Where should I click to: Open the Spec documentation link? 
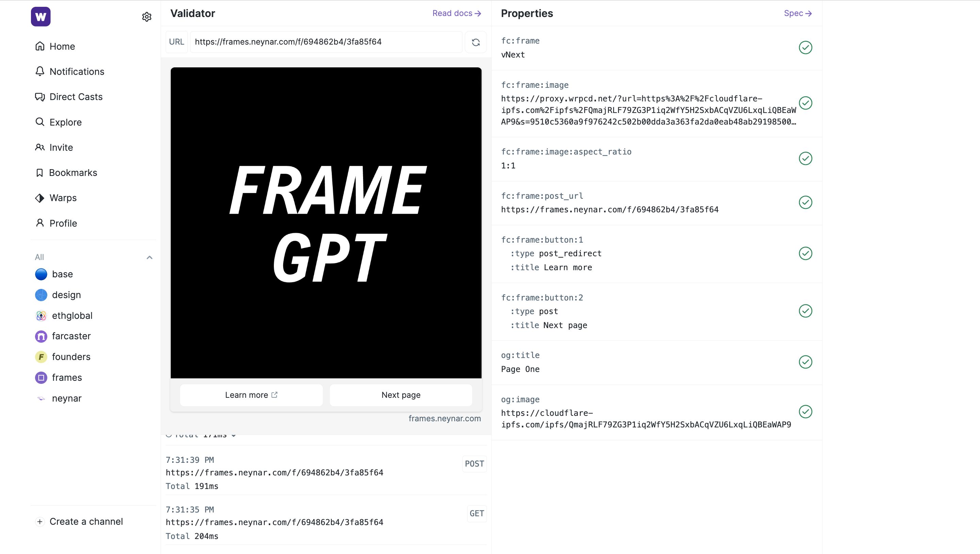pos(798,13)
